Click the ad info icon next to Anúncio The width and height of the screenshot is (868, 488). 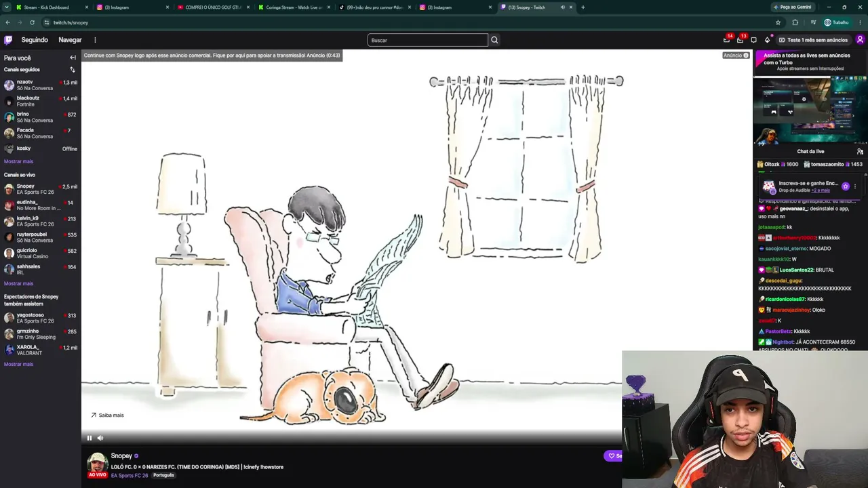[x=746, y=56]
